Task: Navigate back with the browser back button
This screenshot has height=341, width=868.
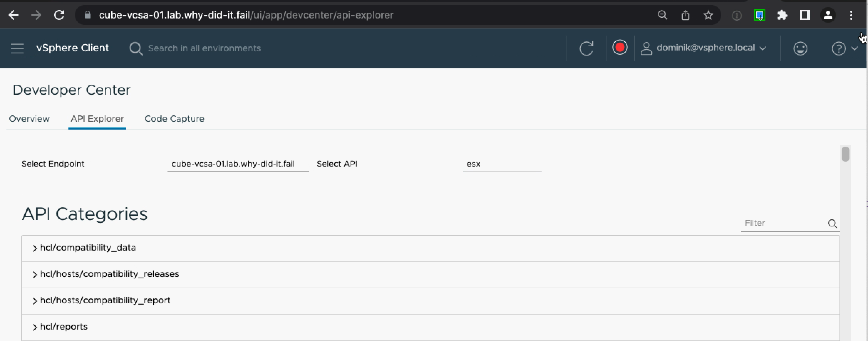Action: pos(13,15)
